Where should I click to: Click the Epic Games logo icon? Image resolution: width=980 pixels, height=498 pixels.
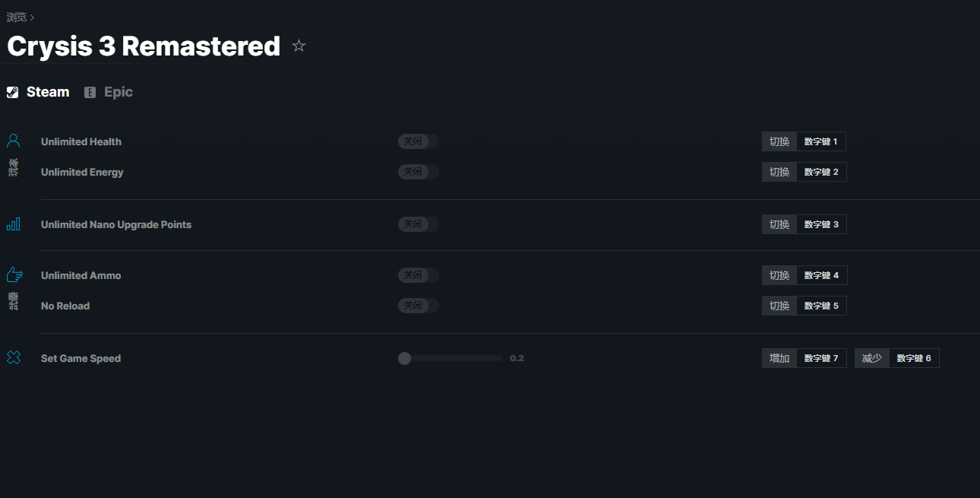pos(90,93)
